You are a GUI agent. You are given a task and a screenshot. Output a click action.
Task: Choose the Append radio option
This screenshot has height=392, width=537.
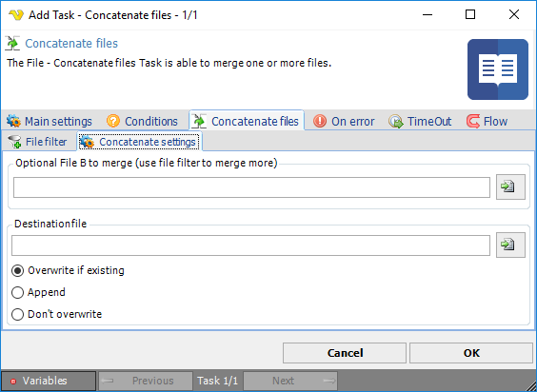(38, 292)
